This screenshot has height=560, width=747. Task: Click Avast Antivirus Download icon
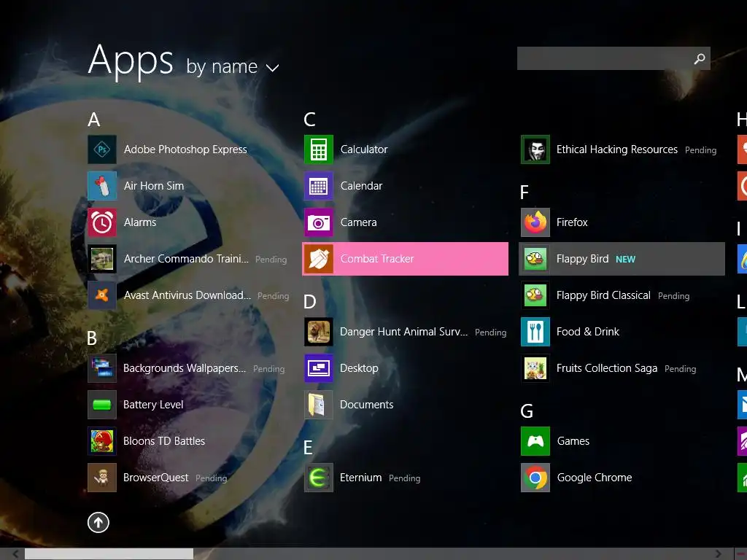tap(102, 295)
